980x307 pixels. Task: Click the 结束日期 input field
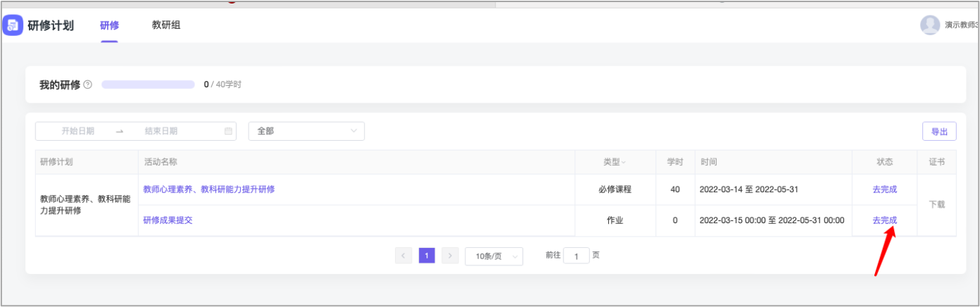(x=161, y=131)
